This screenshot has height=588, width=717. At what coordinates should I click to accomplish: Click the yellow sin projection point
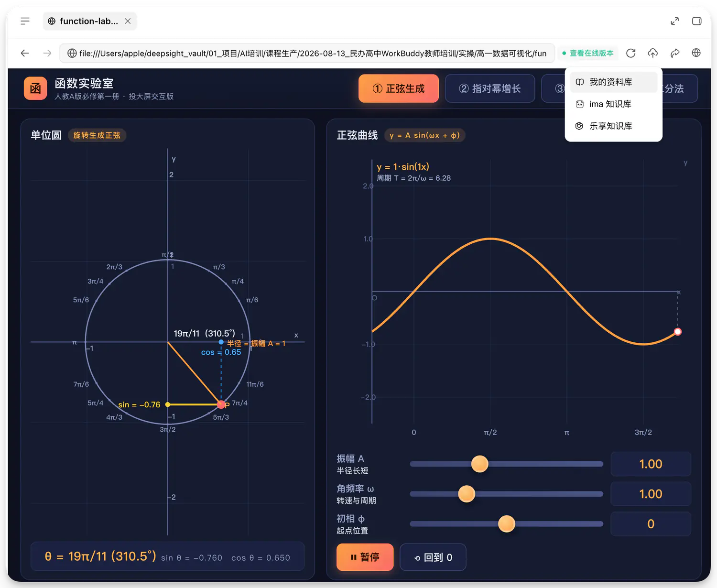pos(168,404)
